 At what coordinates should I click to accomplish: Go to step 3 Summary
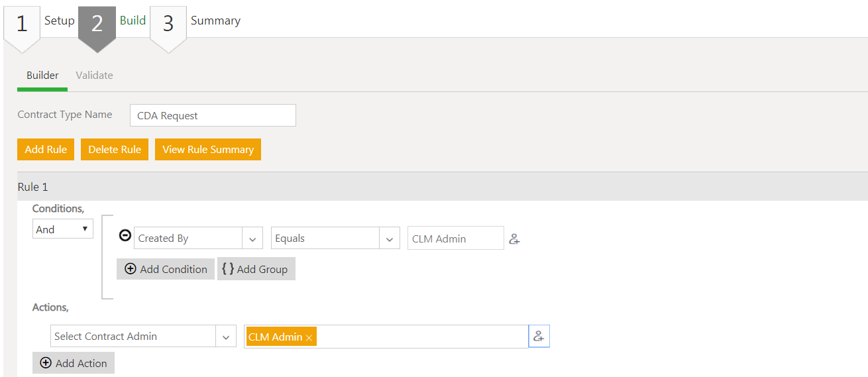click(168, 24)
